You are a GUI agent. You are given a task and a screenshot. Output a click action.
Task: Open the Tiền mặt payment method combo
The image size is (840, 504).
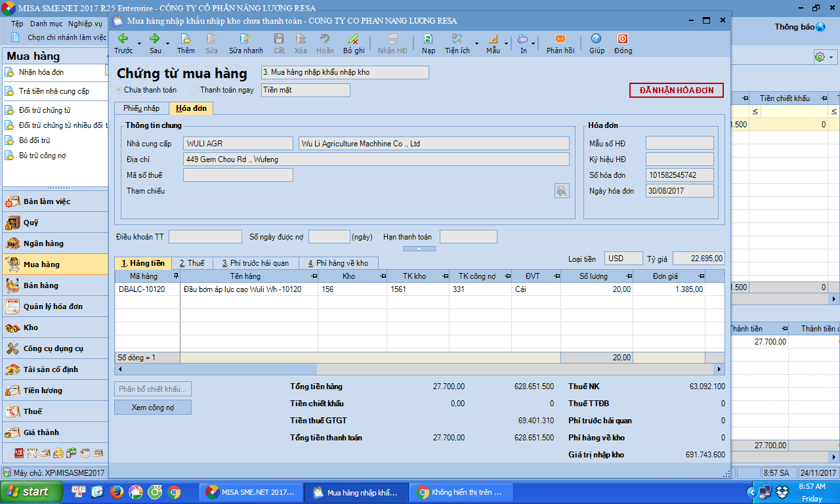[306, 90]
